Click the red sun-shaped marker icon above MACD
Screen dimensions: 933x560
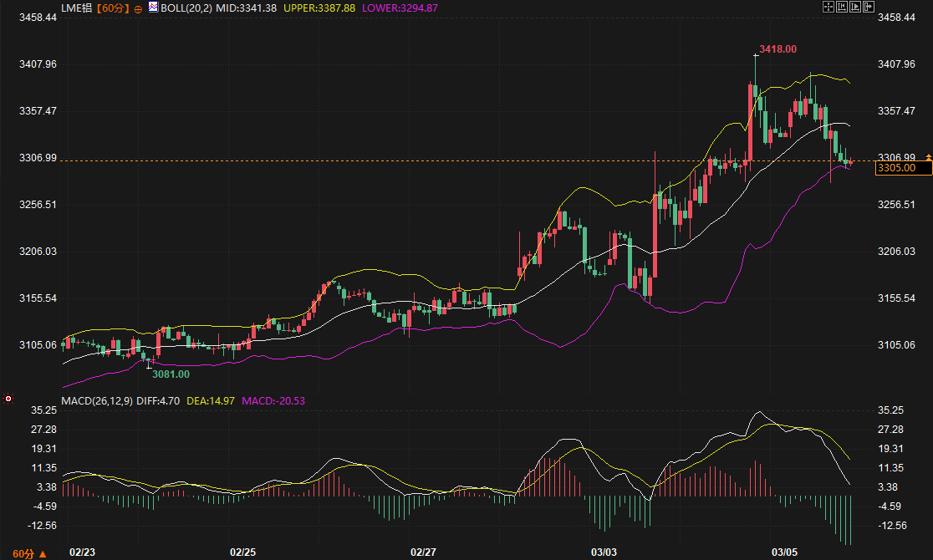click(8, 399)
